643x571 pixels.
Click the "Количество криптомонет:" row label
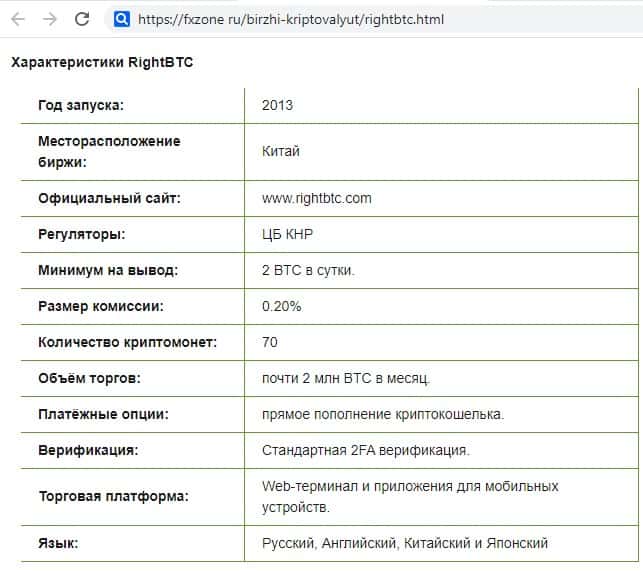127,342
